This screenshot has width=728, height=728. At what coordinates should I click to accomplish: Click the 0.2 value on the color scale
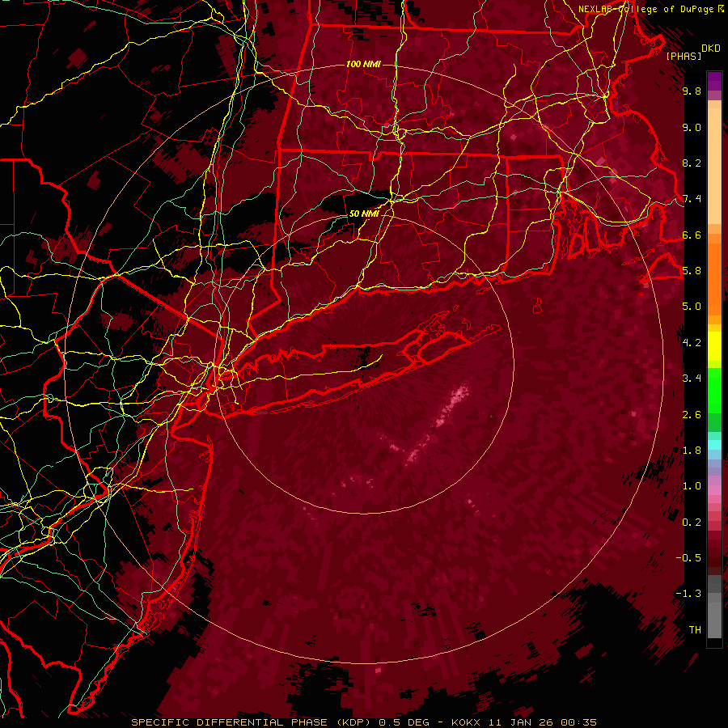(692, 523)
